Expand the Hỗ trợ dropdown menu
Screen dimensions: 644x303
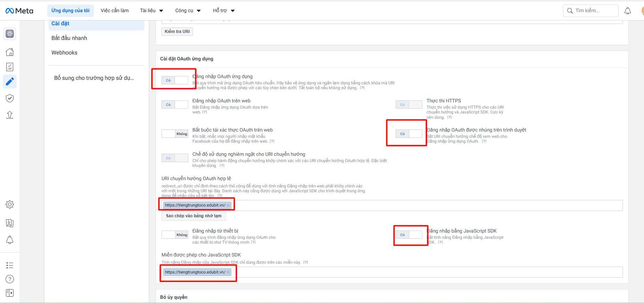(224, 11)
